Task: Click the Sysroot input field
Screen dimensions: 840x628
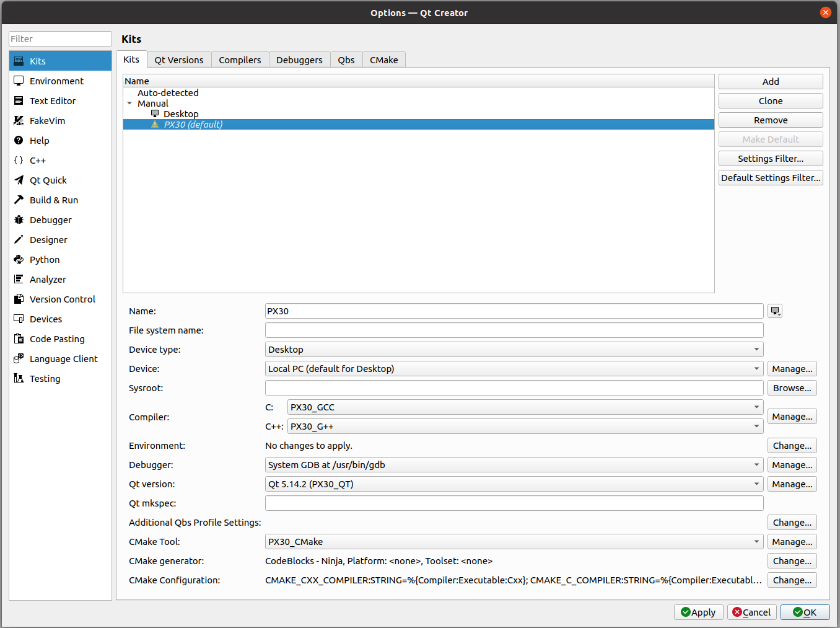Action: 514,388
